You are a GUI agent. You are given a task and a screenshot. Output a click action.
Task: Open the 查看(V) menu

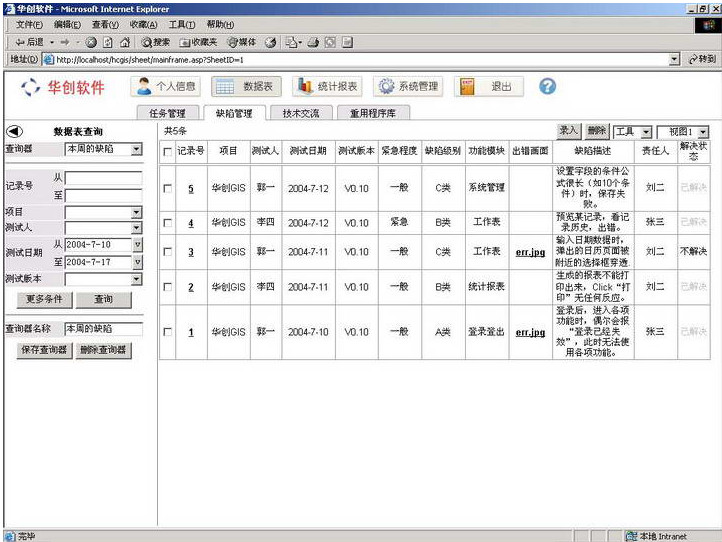[105, 24]
